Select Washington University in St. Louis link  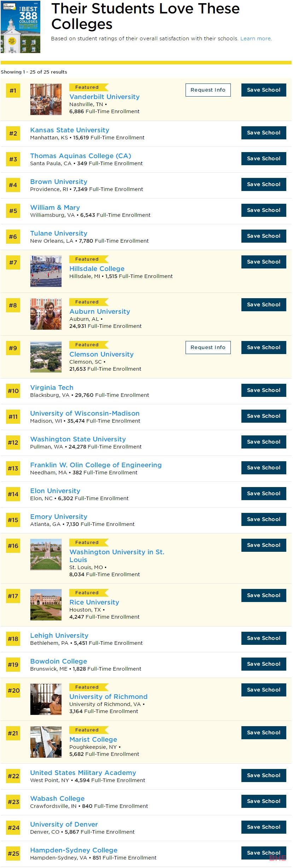(x=117, y=556)
